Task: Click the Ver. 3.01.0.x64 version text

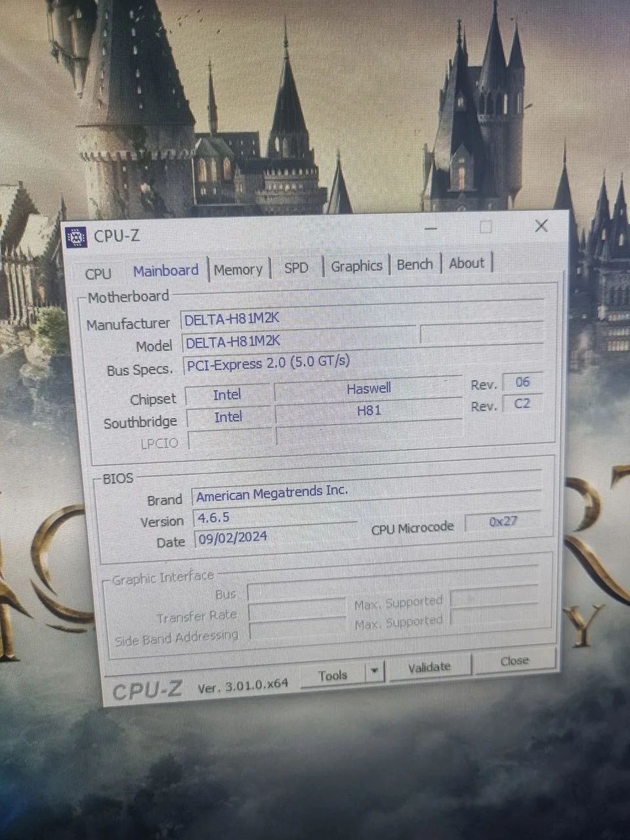Action: 243,686
